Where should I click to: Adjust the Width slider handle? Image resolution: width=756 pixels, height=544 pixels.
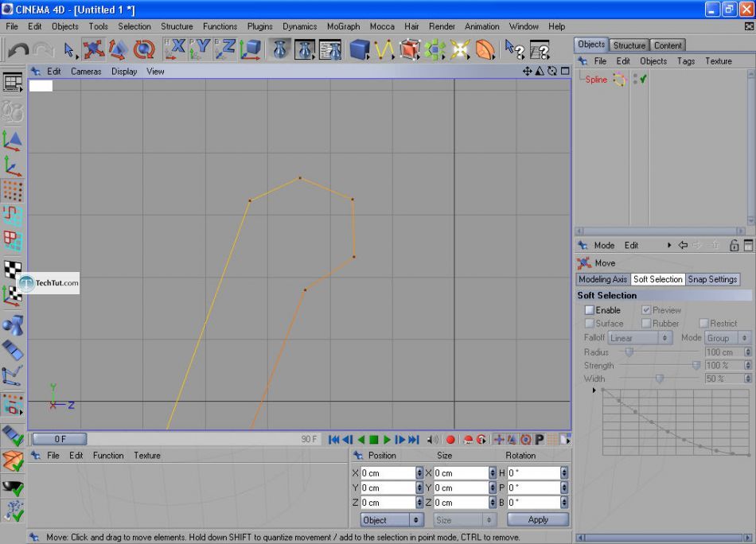coord(660,379)
